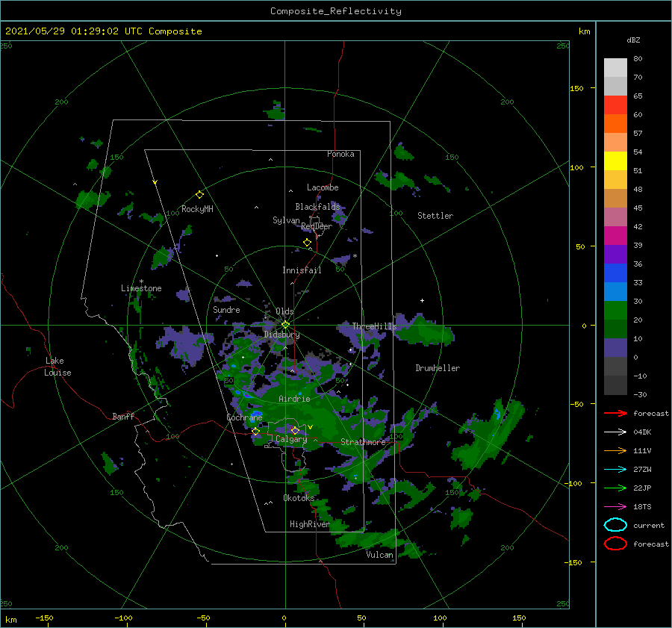The height and width of the screenshot is (628, 672).
Task: Click the Lake Louise label
Action: tap(57, 367)
